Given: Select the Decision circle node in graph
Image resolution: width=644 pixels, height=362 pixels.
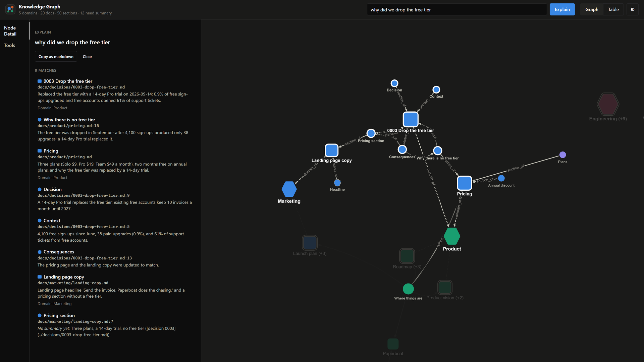Looking at the screenshot, I should (x=394, y=83).
